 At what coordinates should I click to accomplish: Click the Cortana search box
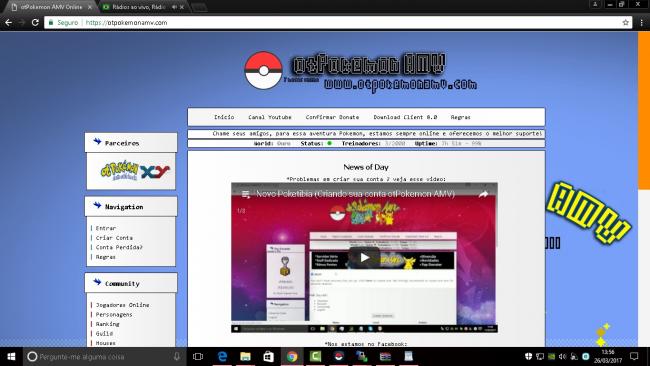(x=99, y=356)
